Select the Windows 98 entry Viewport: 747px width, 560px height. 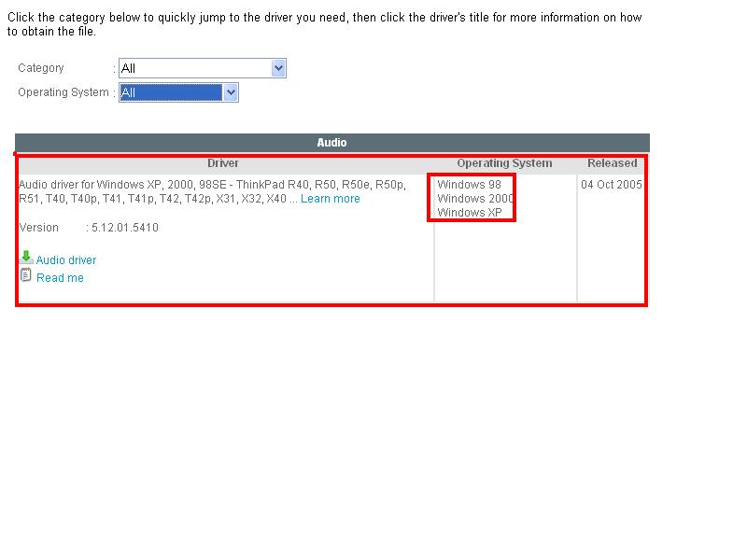pyautogui.click(x=470, y=184)
